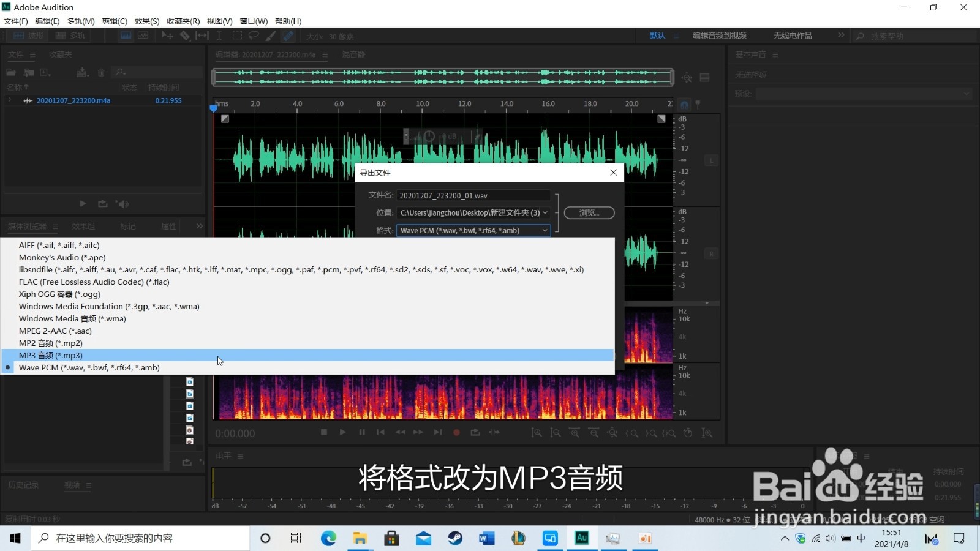Select AIFF (*.aif) format option
980x551 pixels.
307,245
